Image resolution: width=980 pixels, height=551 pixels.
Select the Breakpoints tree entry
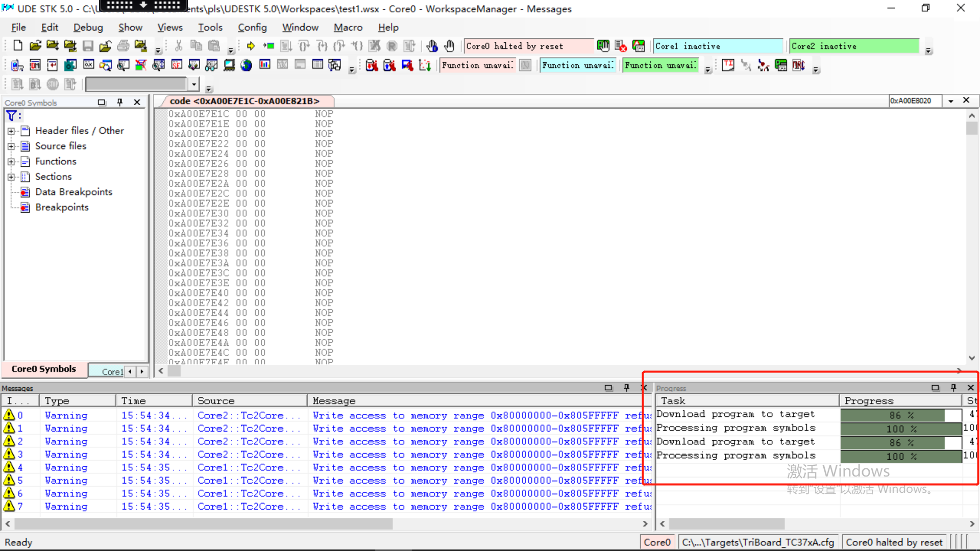pos(62,208)
